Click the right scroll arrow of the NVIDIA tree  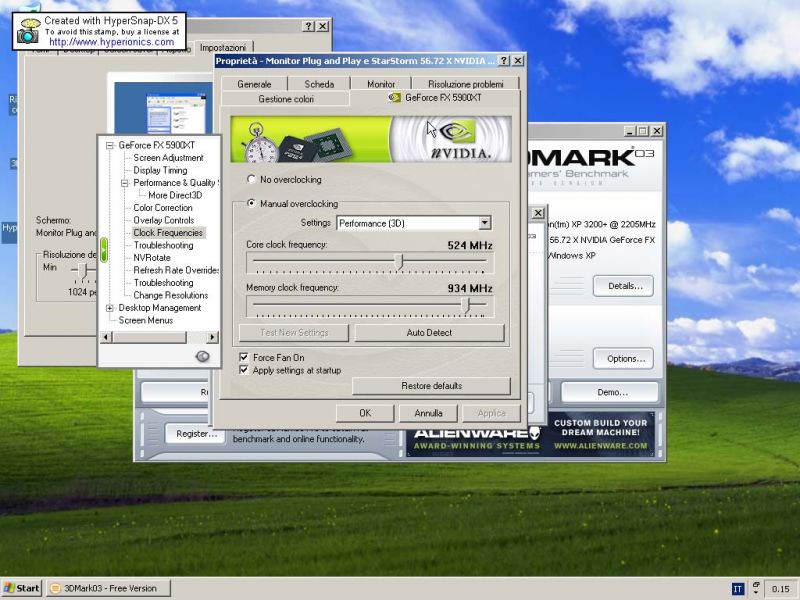click(x=213, y=337)
